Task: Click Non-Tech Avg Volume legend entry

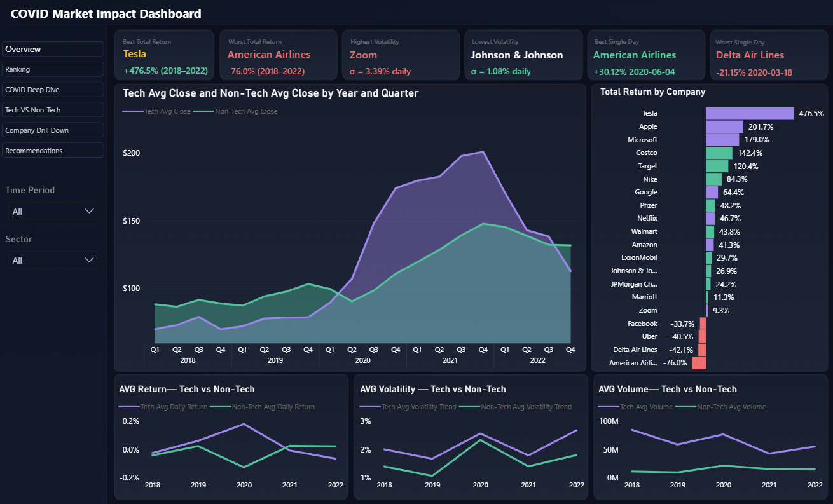Action: (721, 407)
